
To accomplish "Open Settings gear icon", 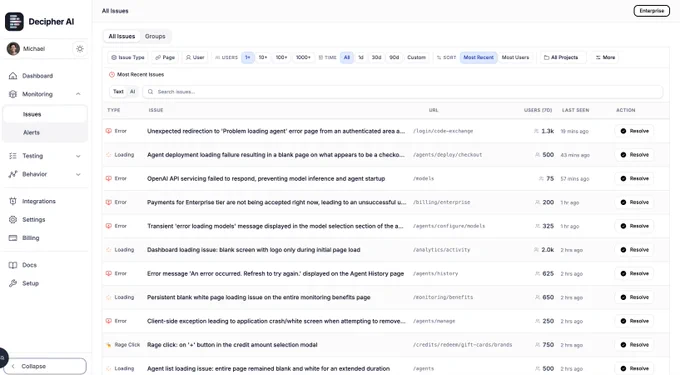I will [x=13, y=219].
